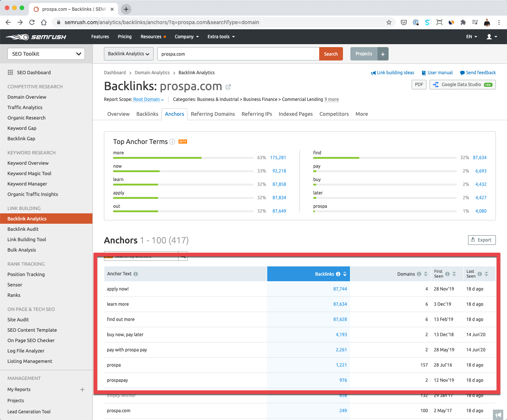The width and height of the screenshot is (507, 420).
Task: Click Domain Analytics breadcrumb
Action: tap(152, 73)
